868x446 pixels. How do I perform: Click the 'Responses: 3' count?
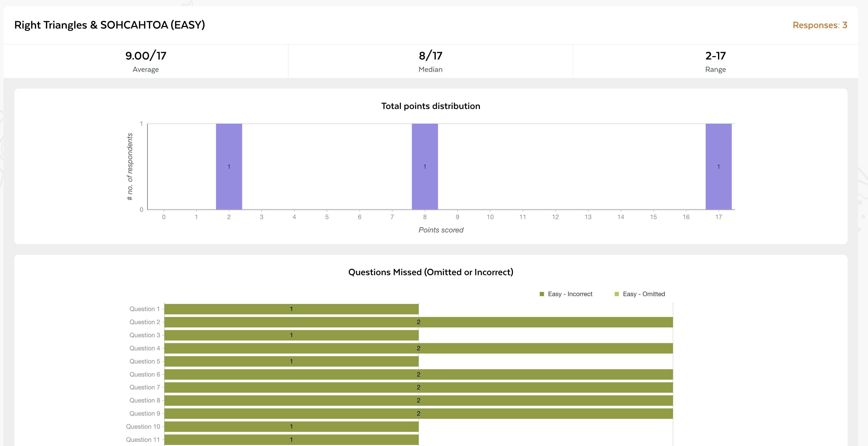[x=820, y=25]
